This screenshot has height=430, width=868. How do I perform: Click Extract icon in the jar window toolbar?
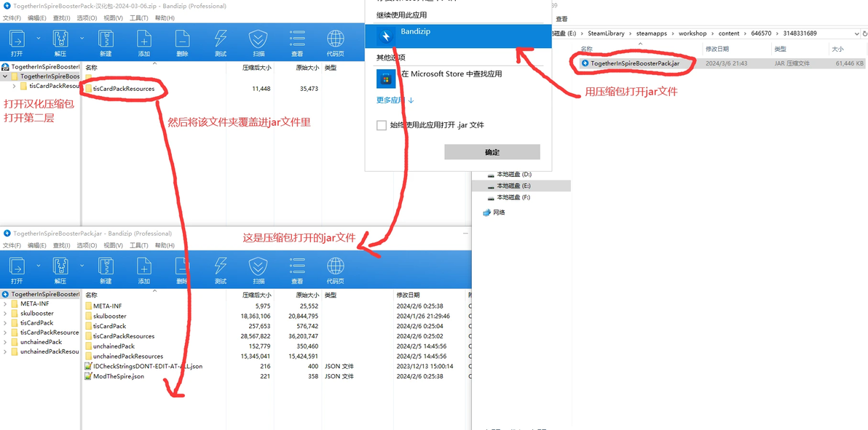60,266
